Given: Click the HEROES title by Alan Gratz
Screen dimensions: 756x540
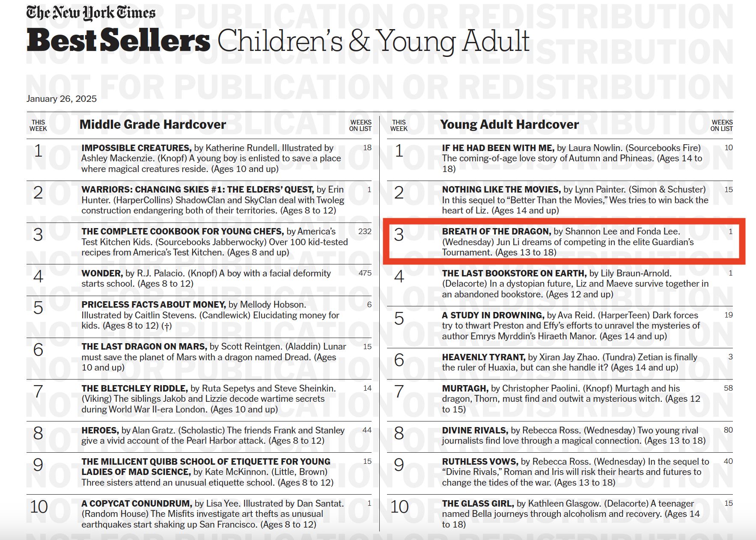Looking at the screenshot, I should click(100, 430).
